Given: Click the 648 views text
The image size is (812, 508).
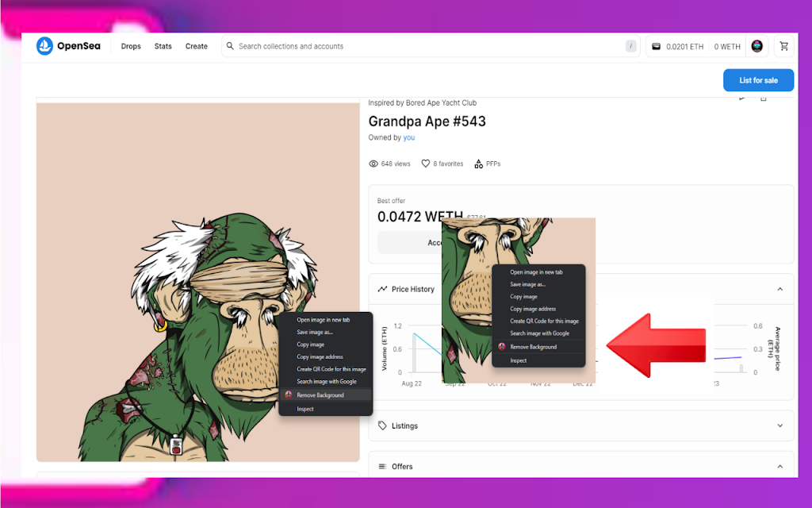Looking at the screenshot, I should [396, 164].
